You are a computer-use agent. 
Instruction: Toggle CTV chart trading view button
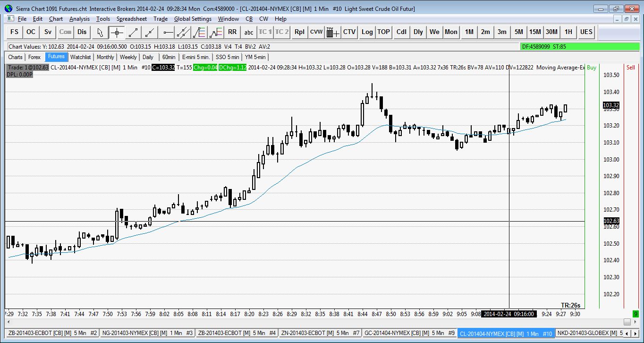coord(349,32)
